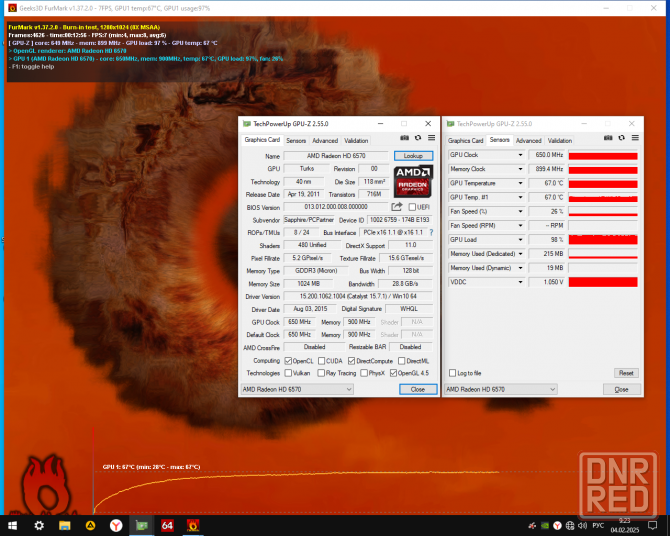The width and height of the screenshot is (670, 536).
Task: Click the refresh icon in Sensors GPU-Z window
Action: (622, 138)
